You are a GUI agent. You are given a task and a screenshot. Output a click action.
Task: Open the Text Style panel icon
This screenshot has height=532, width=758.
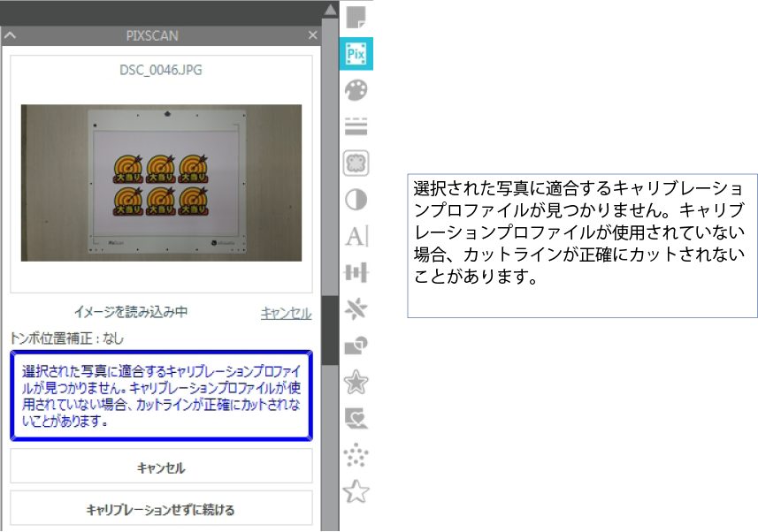357,236
